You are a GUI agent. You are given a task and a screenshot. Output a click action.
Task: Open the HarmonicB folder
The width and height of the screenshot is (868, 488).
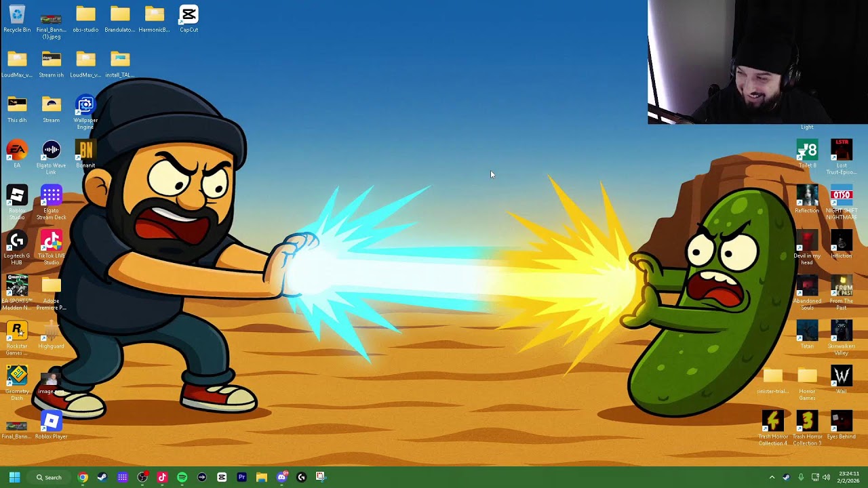(154, 18)
